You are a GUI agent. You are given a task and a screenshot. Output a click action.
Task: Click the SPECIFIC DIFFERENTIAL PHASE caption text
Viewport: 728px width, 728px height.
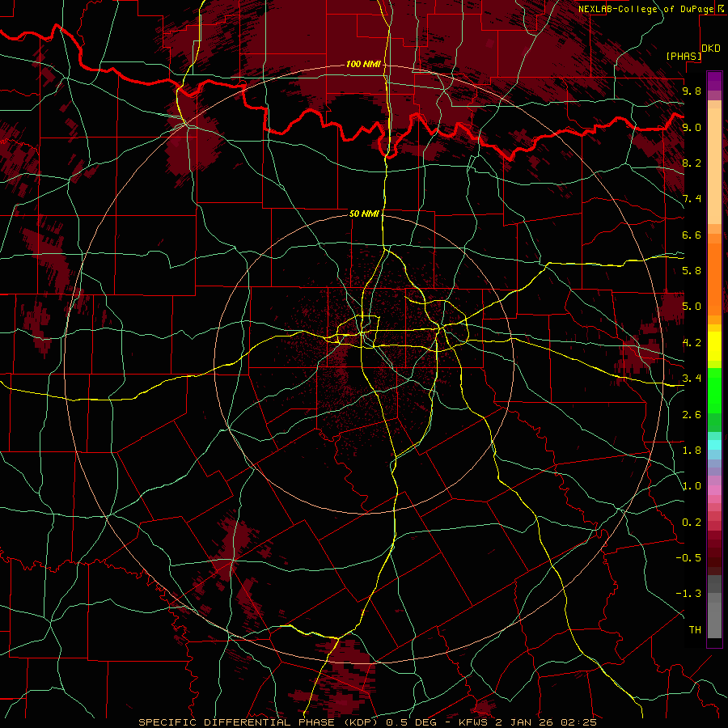tap(236, 722)
